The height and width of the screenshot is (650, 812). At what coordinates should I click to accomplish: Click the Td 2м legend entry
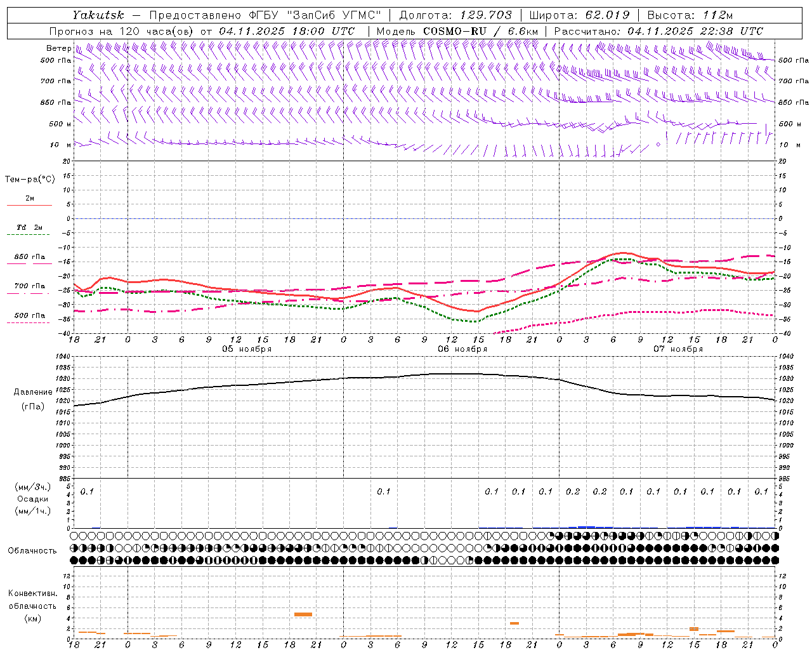(29, 227)
